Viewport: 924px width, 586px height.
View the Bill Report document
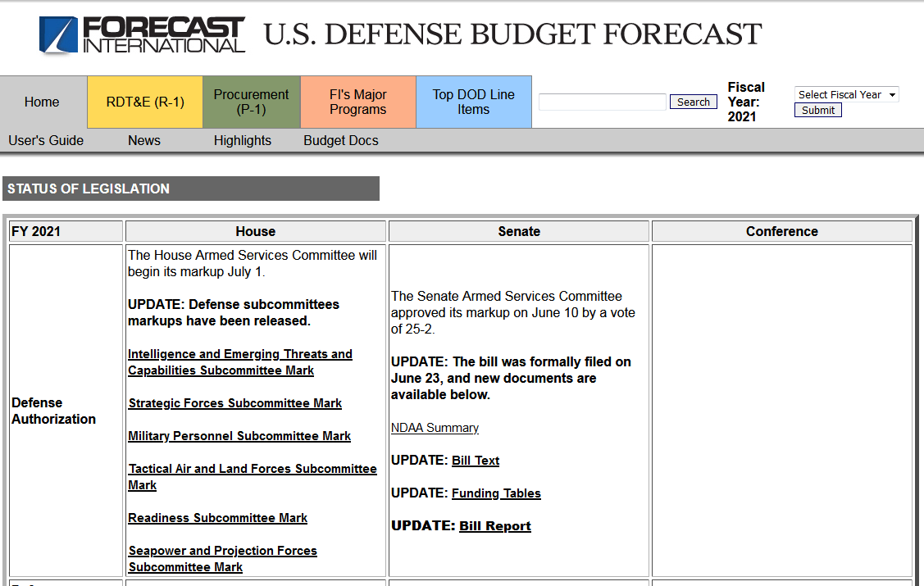[494, 525]
